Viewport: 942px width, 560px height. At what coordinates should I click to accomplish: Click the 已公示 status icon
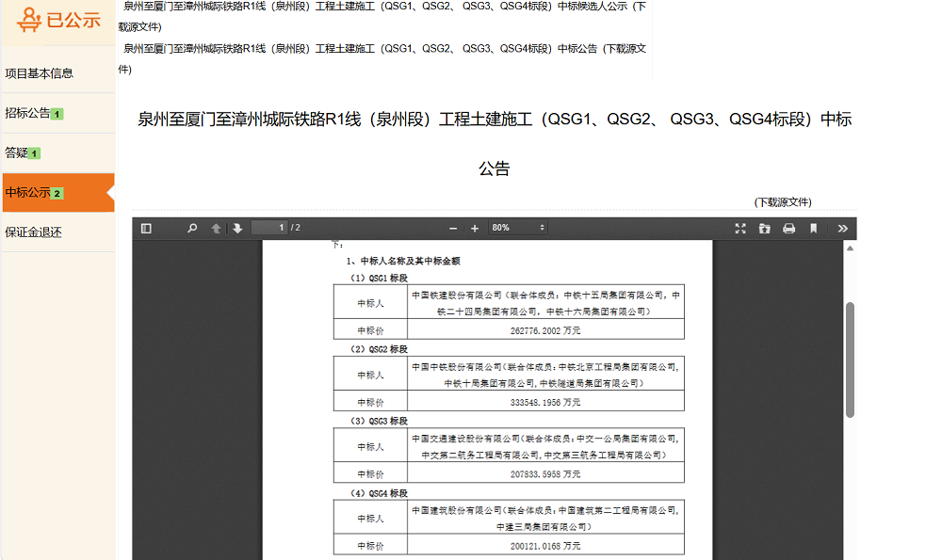tap(29, 20)
